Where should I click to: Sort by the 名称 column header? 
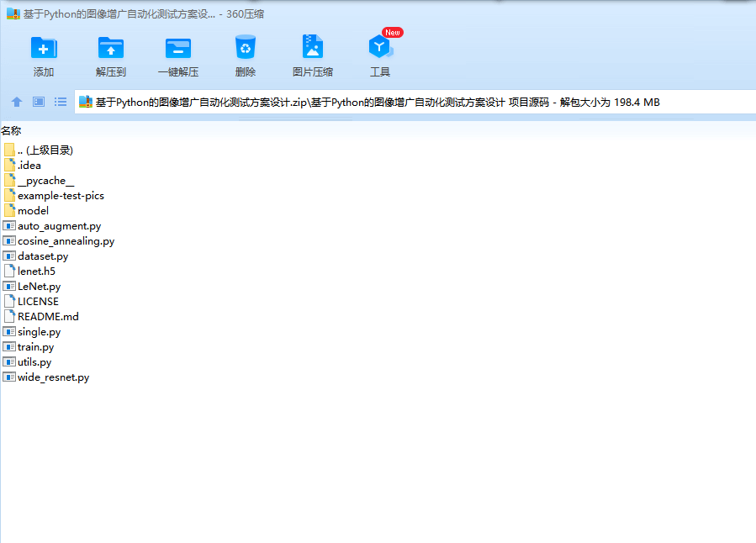tap(11, 130)
